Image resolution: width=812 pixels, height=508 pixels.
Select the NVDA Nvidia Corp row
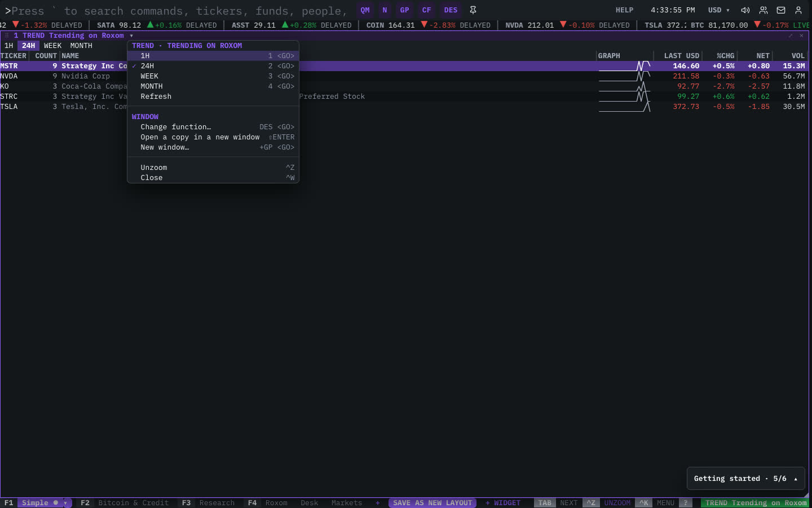pyautogui.click(x=404, y=76)
